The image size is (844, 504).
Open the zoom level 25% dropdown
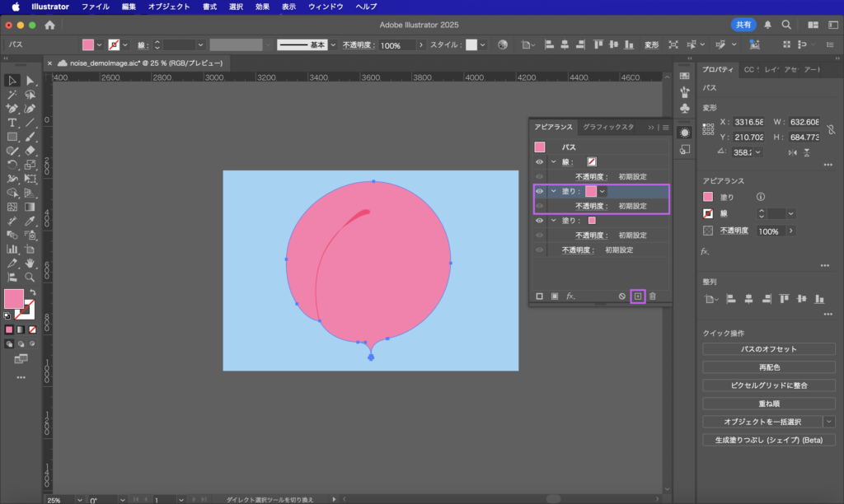(x=80, y=500)
